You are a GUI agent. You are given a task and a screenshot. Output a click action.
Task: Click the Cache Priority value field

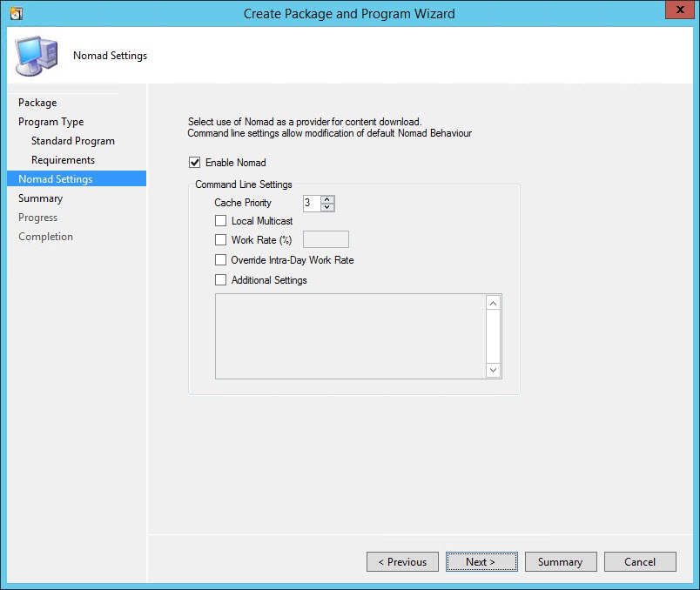pyautogui.click(x=311, y=203)
